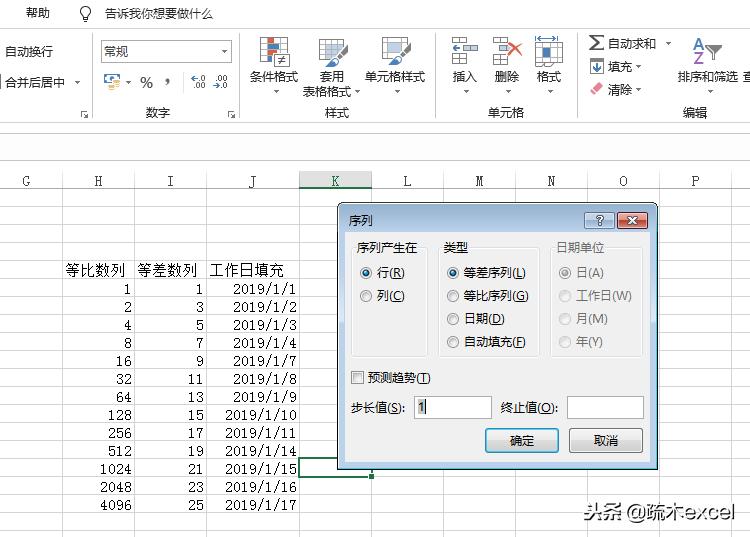Select Day (日) date unit radio
Screen dimensions: 750x537
pyautogui.click(x=565, y=273)
